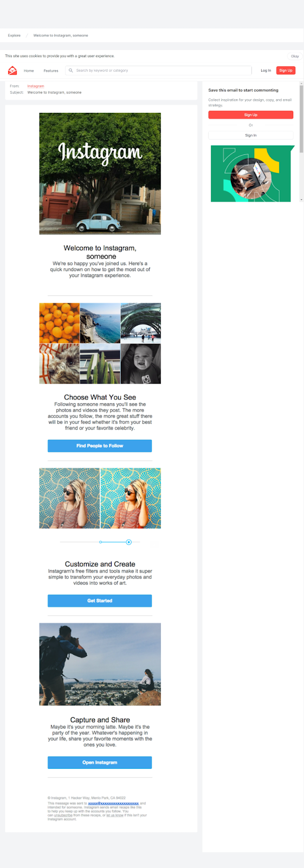
Task: Focus the search by keyword field
Action: coord(159,71)
